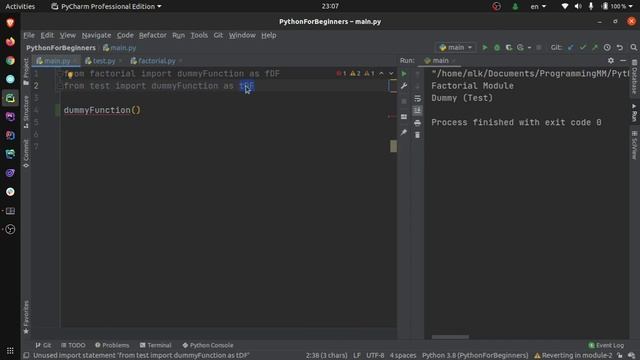Toggle the Project tool window
Image resolution: width=640 pixels, height=360 pixels.
pos(26,71)
